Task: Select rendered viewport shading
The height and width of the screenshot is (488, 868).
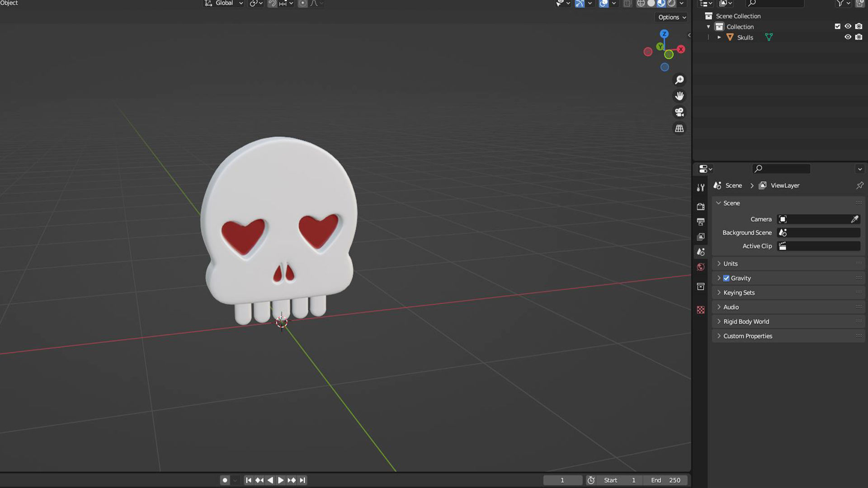Action: coord(671,4)
